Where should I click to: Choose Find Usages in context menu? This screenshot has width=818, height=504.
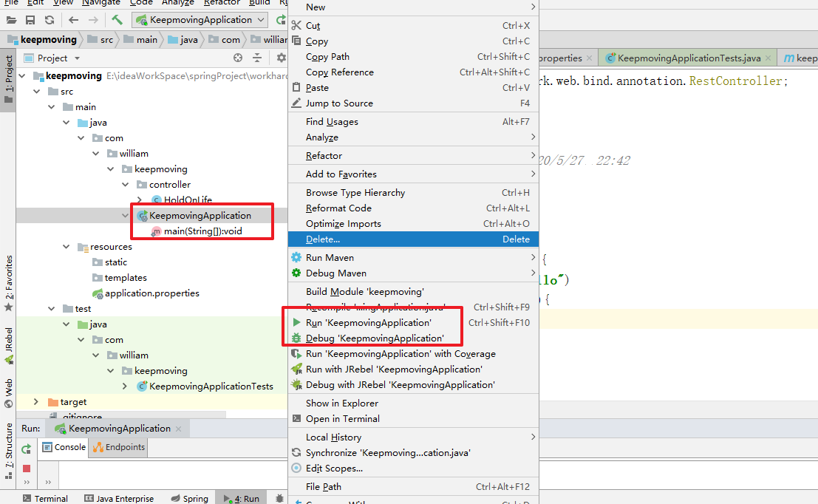coord(413,121)
